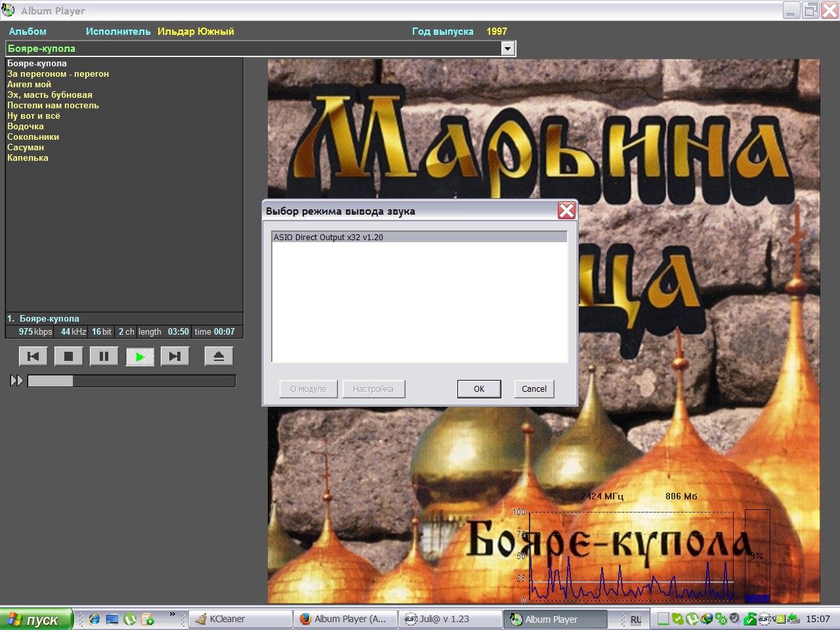Click the taskbar clock showing 15:07
The width and height of the screenshot is (840, 630).
point(818,619)
